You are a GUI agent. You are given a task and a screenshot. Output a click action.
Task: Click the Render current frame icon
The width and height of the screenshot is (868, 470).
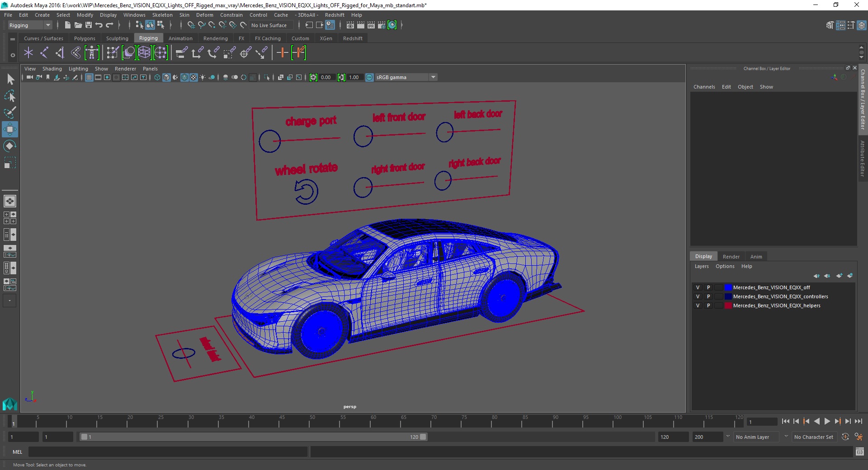tap(361, 25)
